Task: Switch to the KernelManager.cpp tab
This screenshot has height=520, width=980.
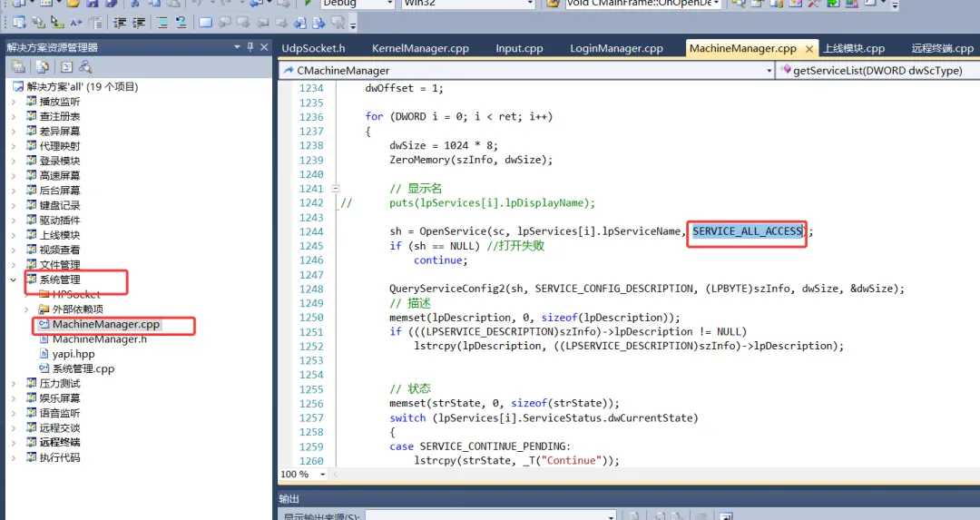Action: click(420, 48)
